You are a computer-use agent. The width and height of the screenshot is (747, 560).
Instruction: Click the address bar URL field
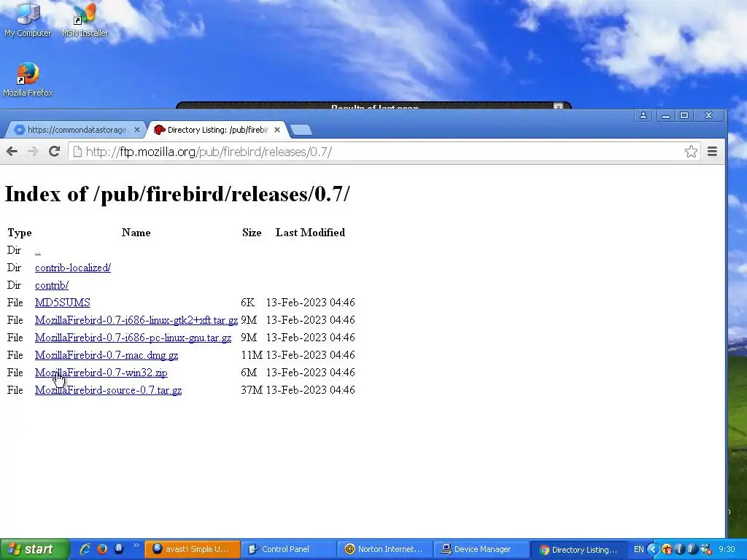point(384,152)
